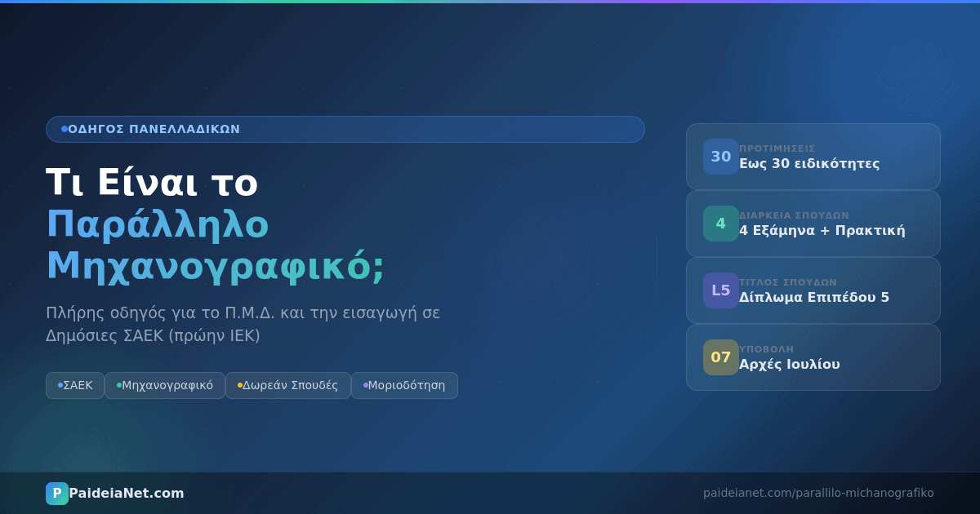Screen dimensions: 980x514
Task: Click the blue dot in ΣΑΕΚ tag
Action: coord(60,385)
